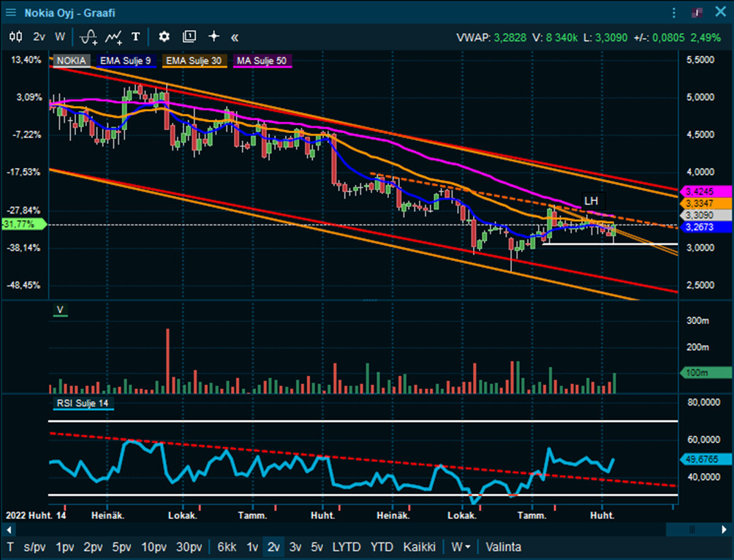This screenshot has width=734, height=560.
Task: Switch to the 2pv range
Action: [93, 547]
